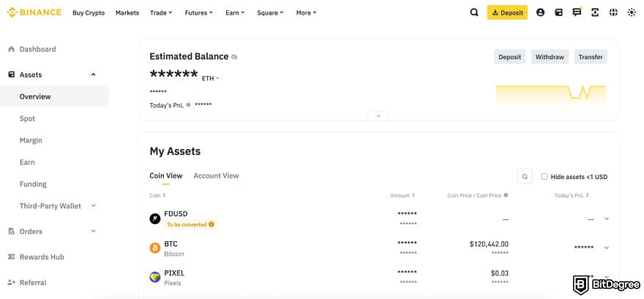Click the $120,442.00 BTC price

(x=489, y=244)
